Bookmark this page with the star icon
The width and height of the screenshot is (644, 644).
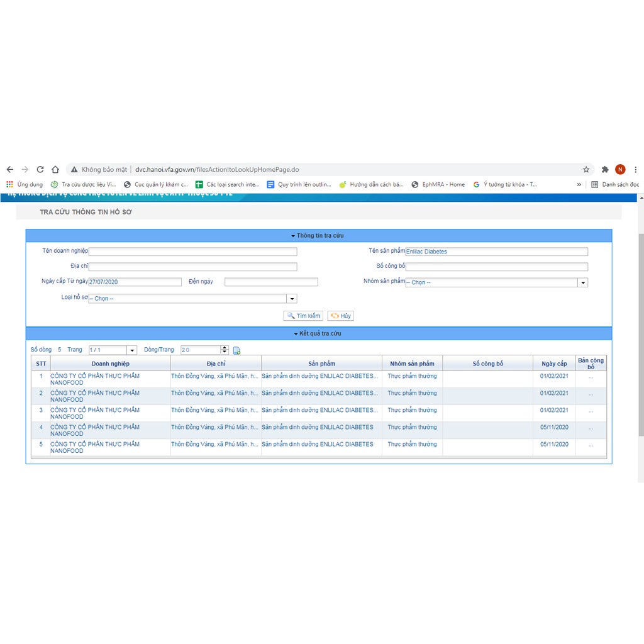(x=586, y=169)
